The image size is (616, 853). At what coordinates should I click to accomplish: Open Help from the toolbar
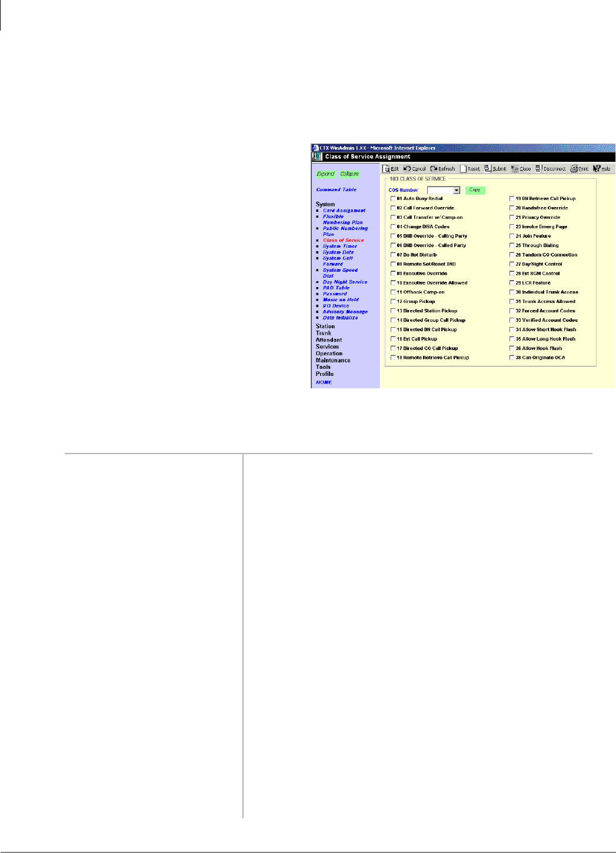(x=602, y=168)
